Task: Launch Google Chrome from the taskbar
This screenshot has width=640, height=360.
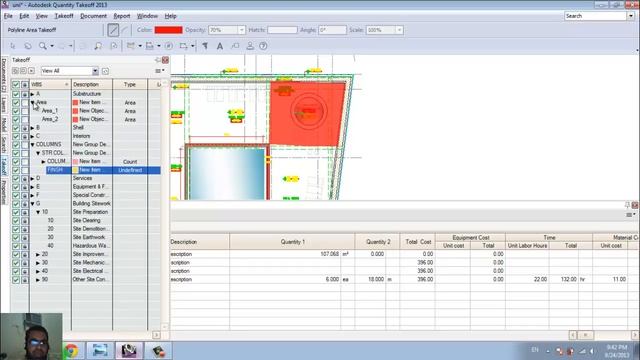Action: 71,351
